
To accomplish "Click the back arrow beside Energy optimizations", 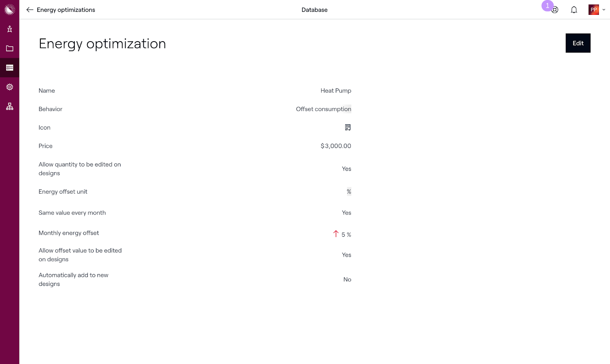I will (x=30, y=10).
